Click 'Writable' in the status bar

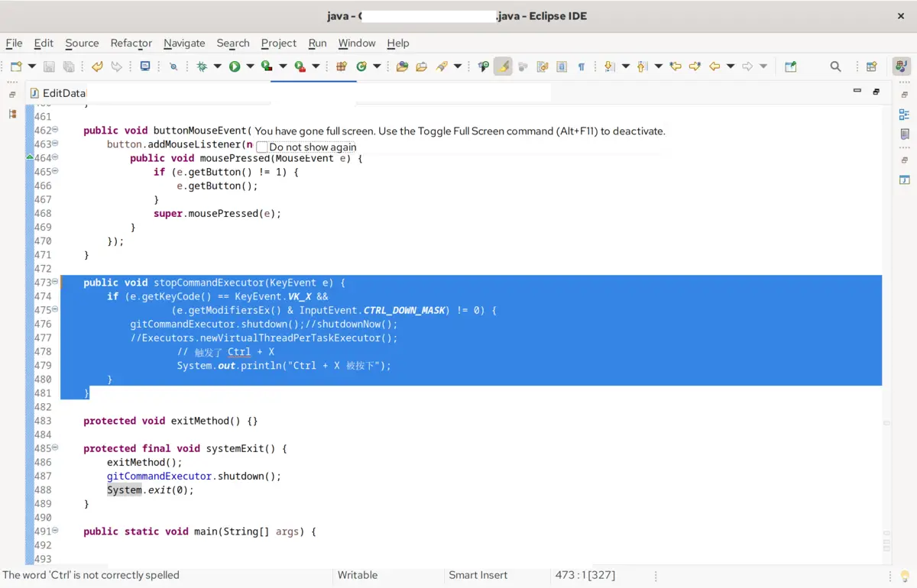click(x=358, y=575)
